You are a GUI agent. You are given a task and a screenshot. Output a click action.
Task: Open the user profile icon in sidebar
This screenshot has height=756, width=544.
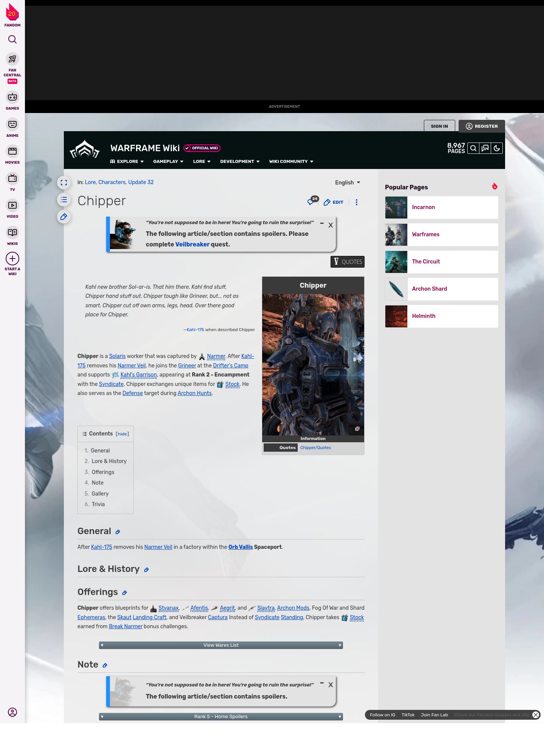point(12,712)
